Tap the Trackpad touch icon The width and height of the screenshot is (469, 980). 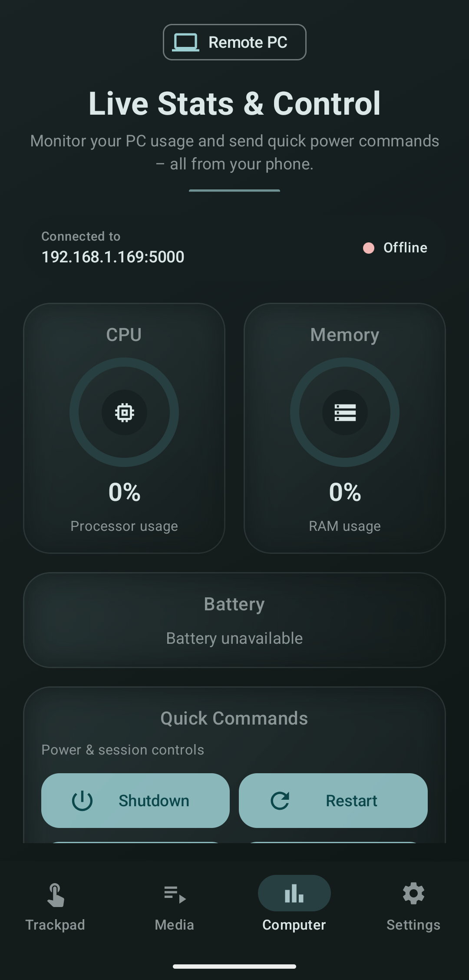point(56,895)
